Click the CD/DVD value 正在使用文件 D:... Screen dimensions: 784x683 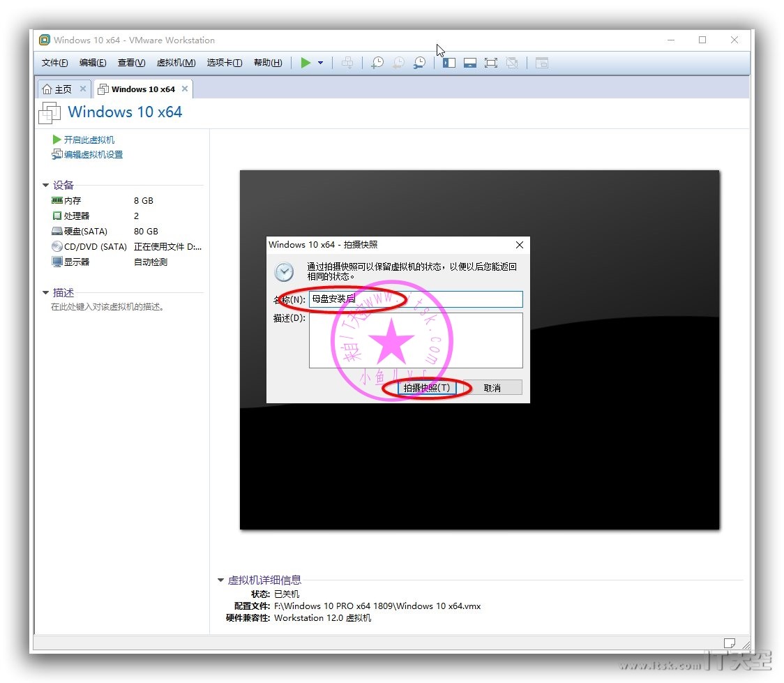167,246
